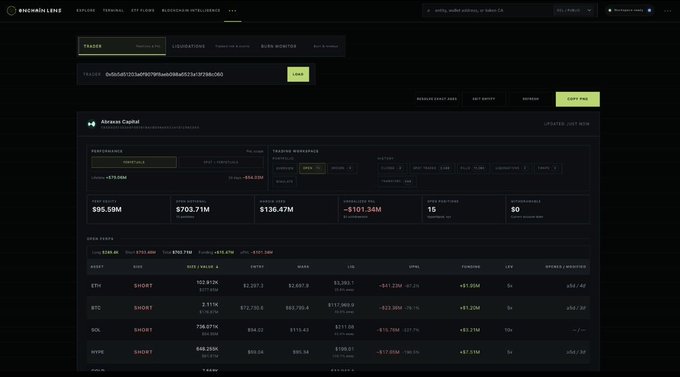Open the more navigation ellipsis menu
Image resolution: width=680 pixels, height=377 pixels.
click(232, 11)
